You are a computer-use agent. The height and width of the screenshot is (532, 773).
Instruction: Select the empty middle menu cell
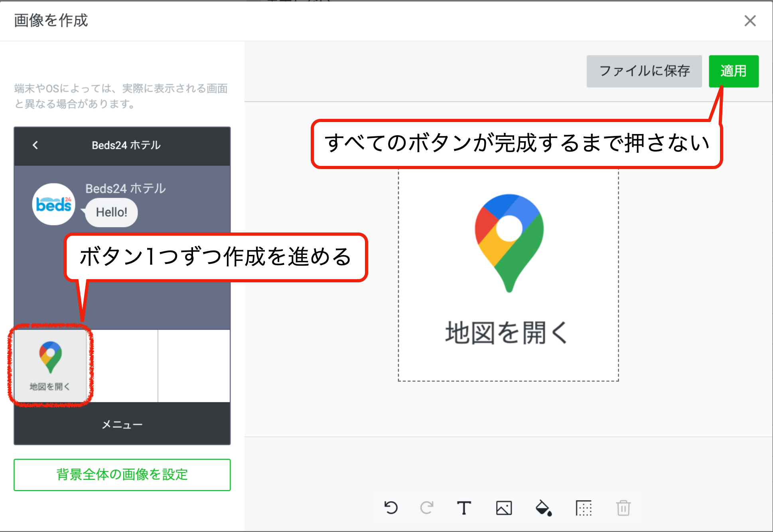[x=122, y=365]
